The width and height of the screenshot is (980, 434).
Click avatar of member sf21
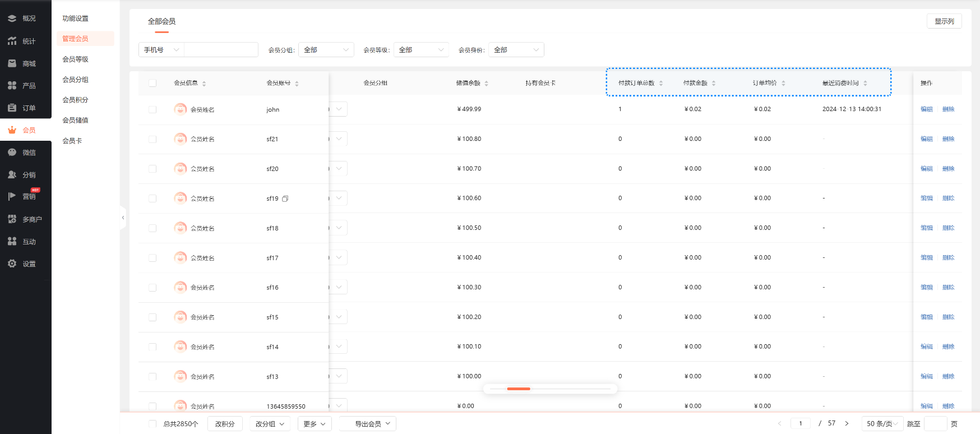(180, 139)
